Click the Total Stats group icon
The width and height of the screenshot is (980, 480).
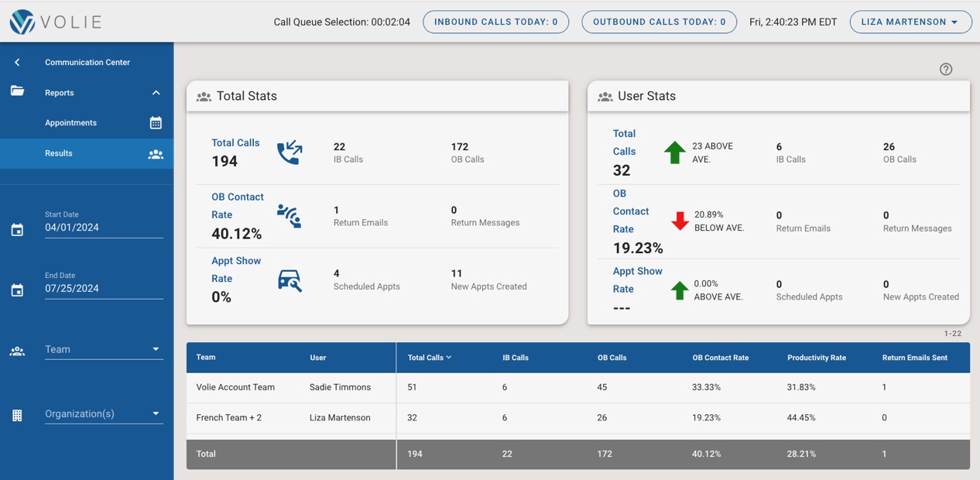click(204, 96)
